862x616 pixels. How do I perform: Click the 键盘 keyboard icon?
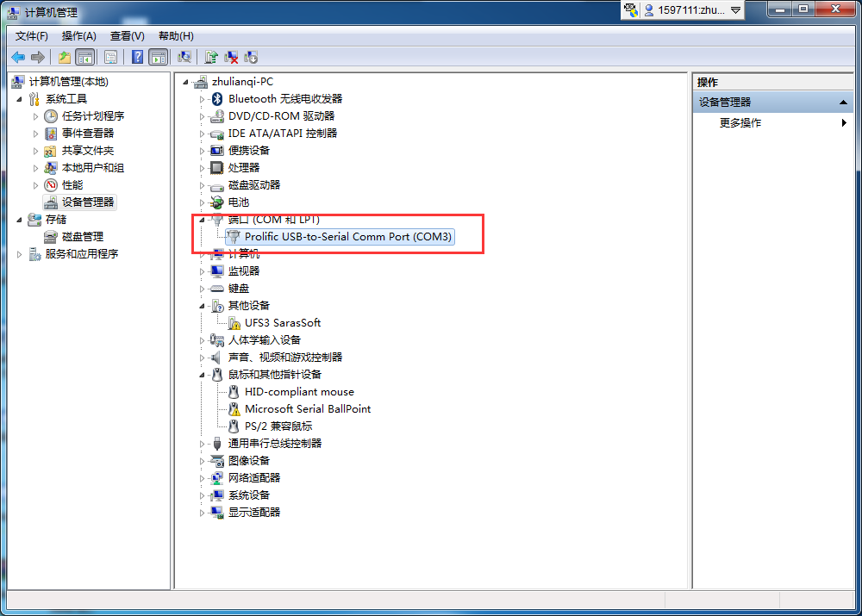(x=217, y=289)
